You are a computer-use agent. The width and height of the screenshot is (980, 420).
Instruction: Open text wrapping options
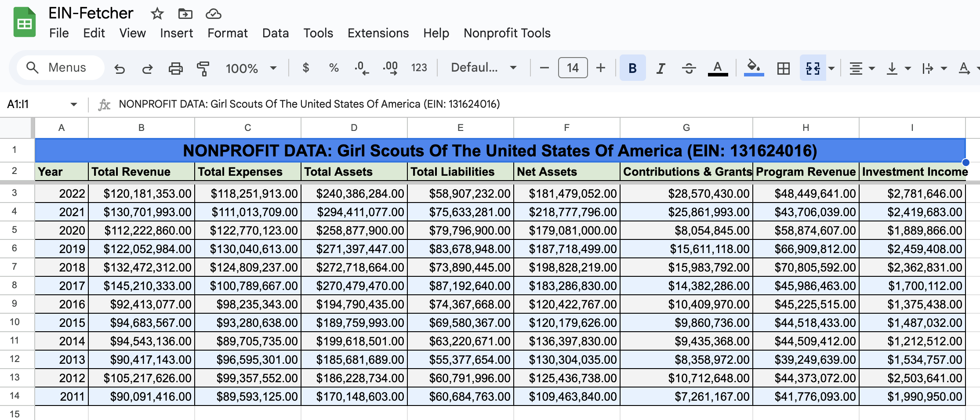pyautogui.click(x=934, y=68)
